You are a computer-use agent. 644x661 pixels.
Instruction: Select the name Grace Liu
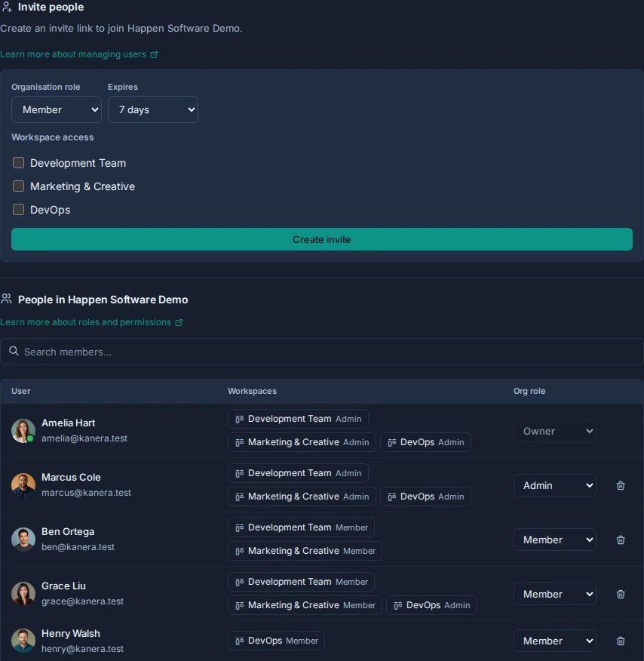(x=63, y=586)
